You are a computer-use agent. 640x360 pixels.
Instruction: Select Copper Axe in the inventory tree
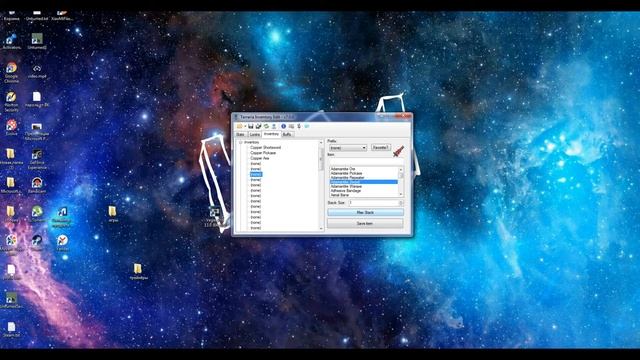(x=260, y=158)
